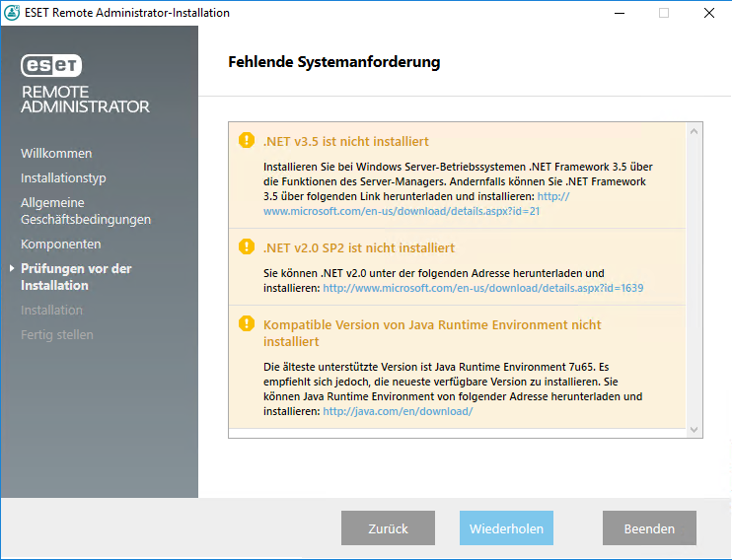This screenshot has height=560, width=732.
Task: Retry checks with Wiederholen button
Action: pos(506,528)
